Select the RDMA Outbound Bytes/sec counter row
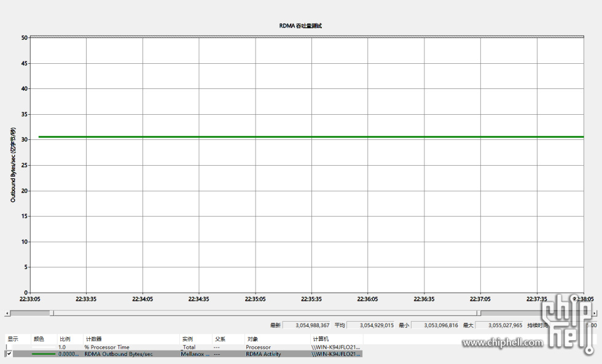This screenshot has width=602, height=364. click(117, 354)
